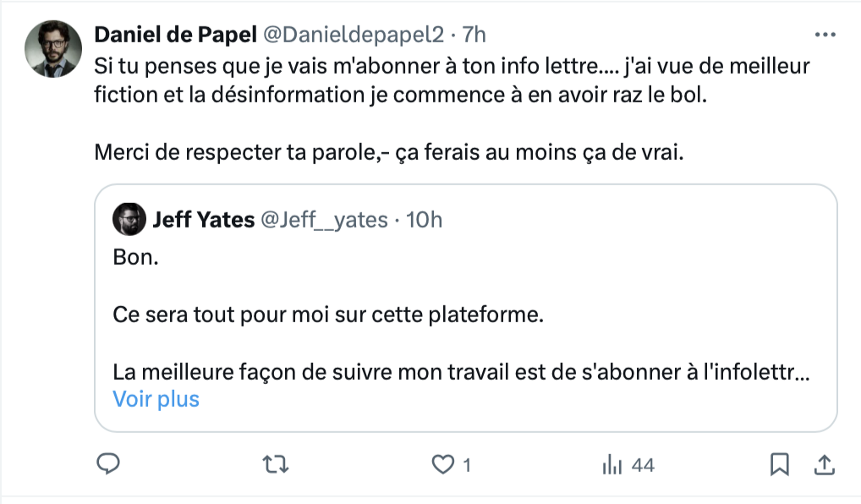861x504 pixels.
Task: Open the quoted tweet's 10h timestamp
Action: pyautogui.click(x=424, y=220)
